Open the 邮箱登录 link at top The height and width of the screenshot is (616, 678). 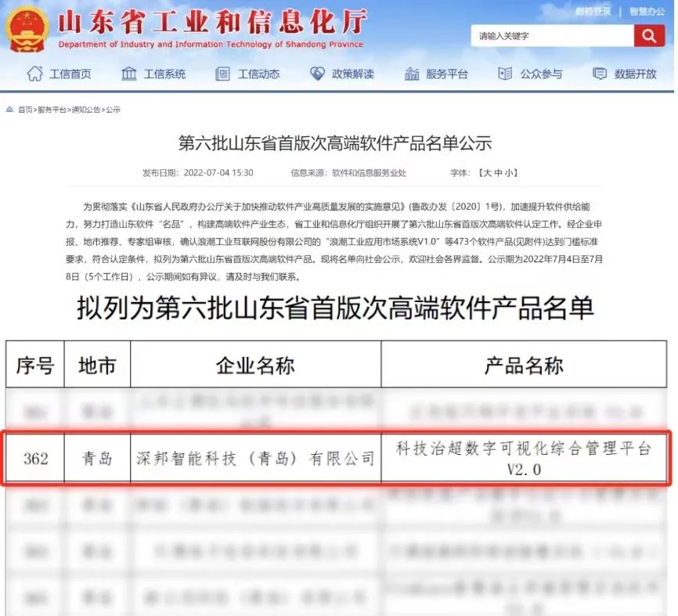point(592,12)
